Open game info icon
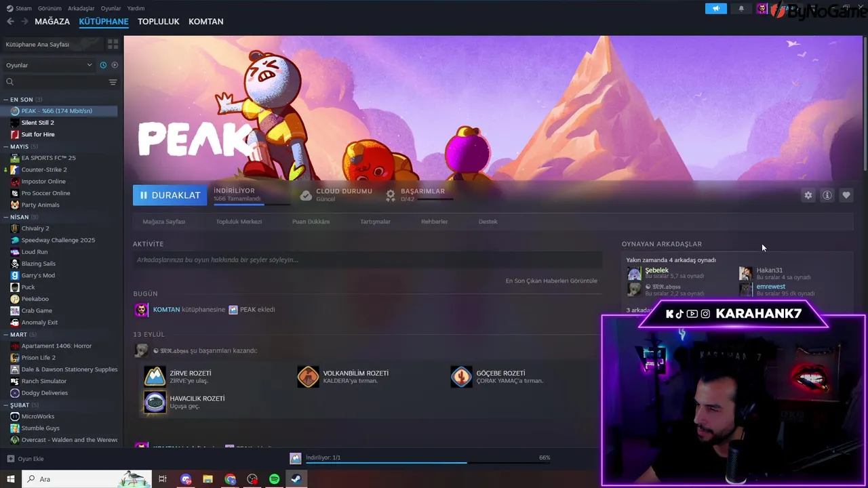 coord(827,195)
